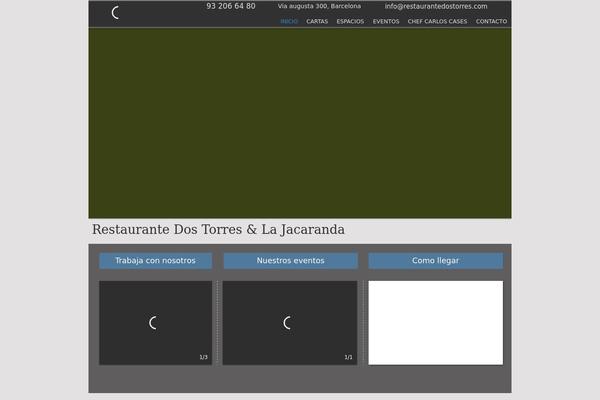The width and height of the screenshot is (600, 400).
Task: Click spinner in the Trabaja con nosotros panel
Action: coord(153,323)
